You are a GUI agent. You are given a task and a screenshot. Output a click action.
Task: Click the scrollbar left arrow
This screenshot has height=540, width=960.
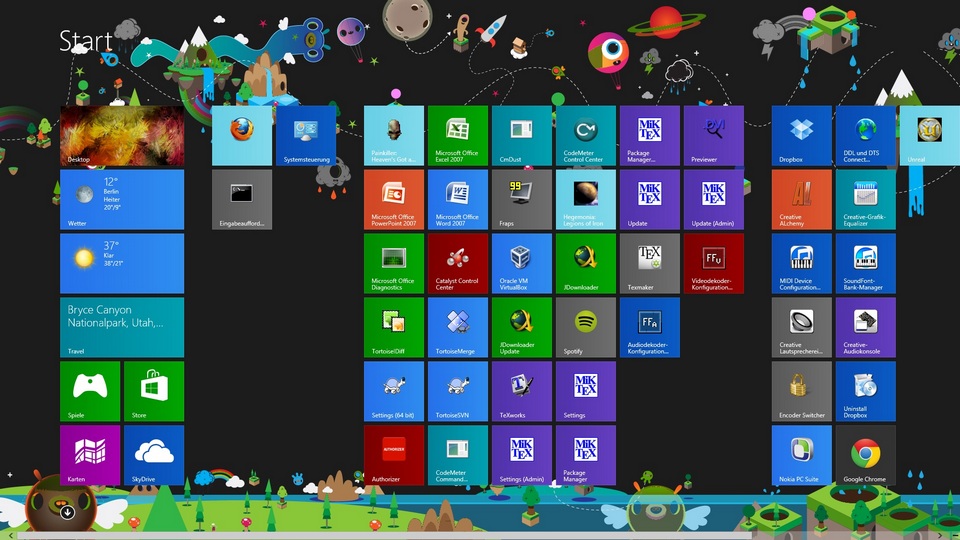(x=10, y=536)
